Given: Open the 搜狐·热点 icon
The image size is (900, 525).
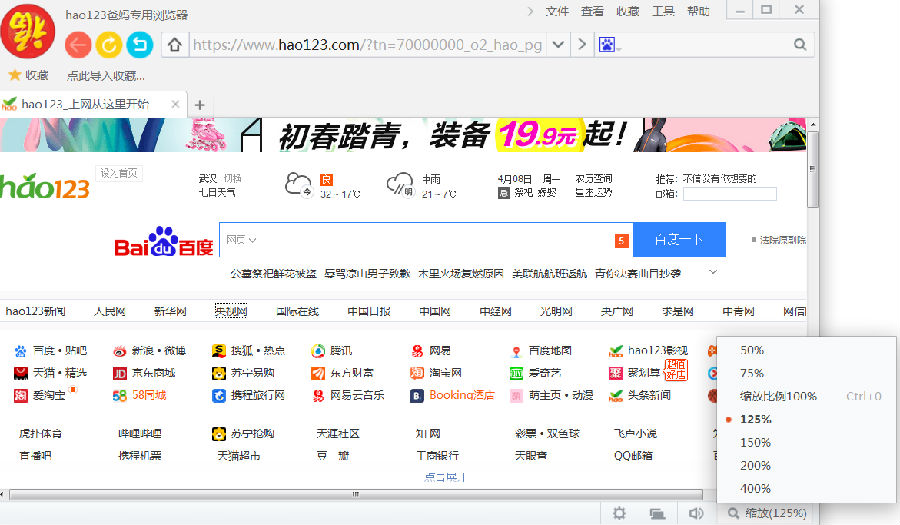Looking at the screenshot, I should 219,351.
